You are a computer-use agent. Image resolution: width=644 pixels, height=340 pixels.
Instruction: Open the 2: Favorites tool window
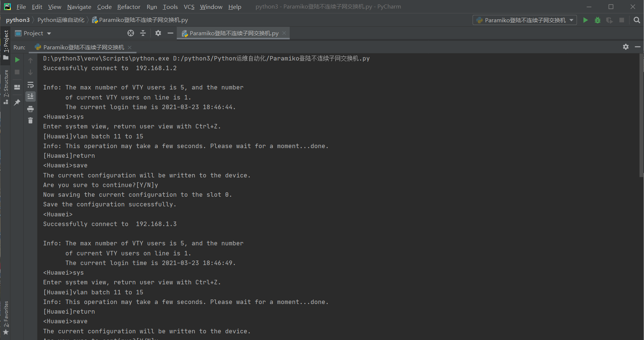coord(6,314)
